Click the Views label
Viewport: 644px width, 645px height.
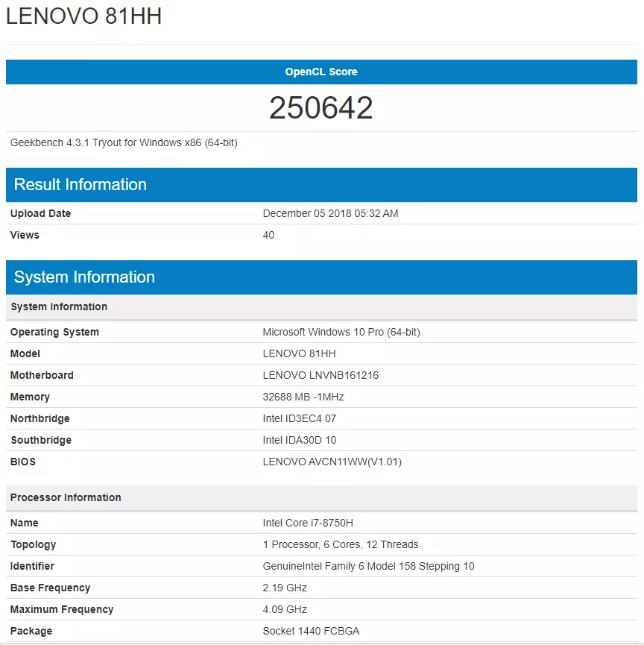(x=25, y=236)
